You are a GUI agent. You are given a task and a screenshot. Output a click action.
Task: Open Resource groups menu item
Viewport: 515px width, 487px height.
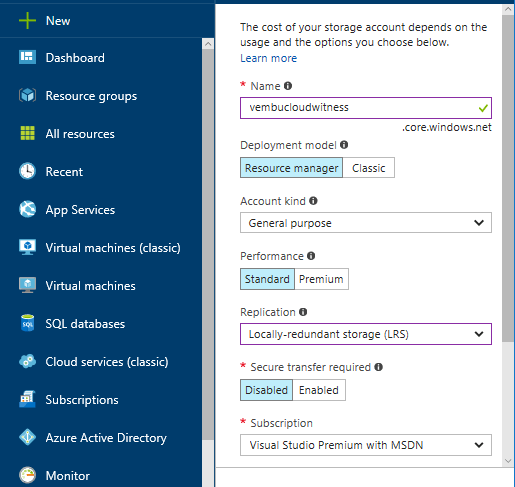tap(91, 96)
